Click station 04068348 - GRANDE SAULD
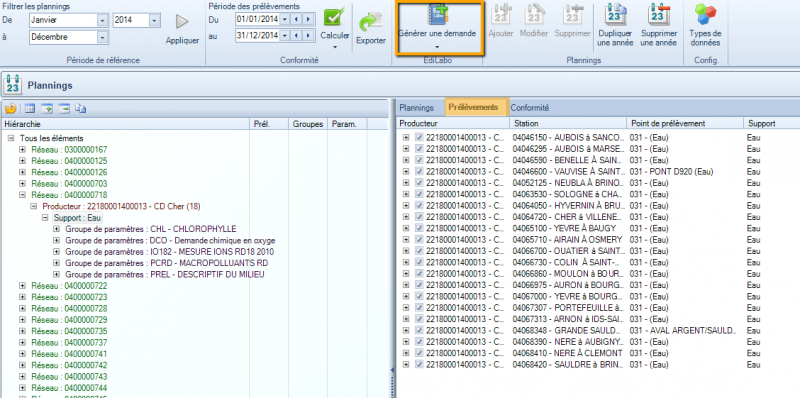This screenshot has width=800, height=398. tap(568, 331)
